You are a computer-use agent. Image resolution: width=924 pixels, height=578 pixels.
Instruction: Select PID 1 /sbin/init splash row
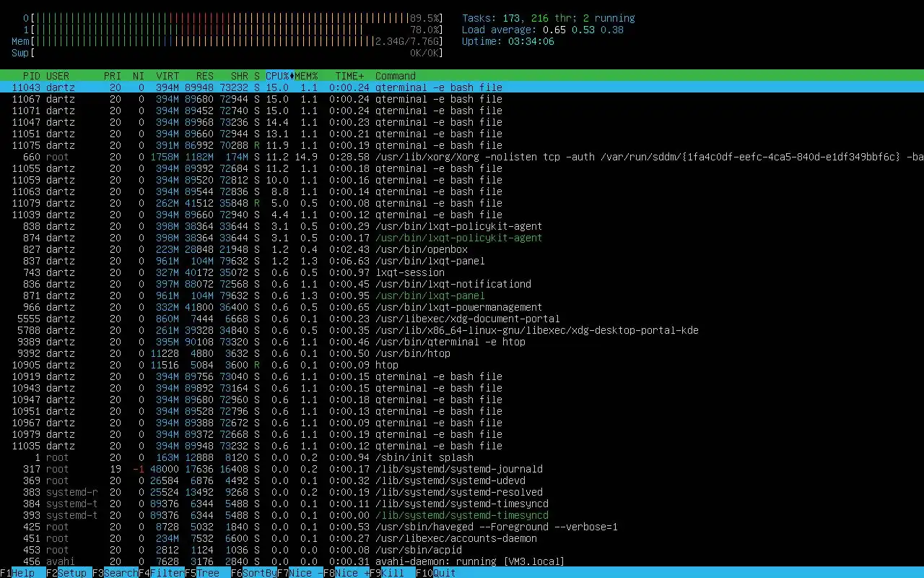(462, 457)
